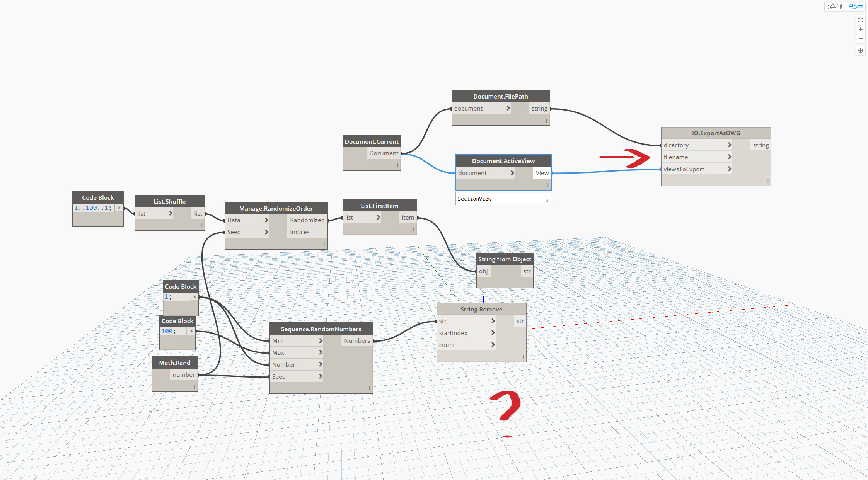Select header of Code Block containing 1..100..1
Screen dimensions: 868x480
(98, 197)
